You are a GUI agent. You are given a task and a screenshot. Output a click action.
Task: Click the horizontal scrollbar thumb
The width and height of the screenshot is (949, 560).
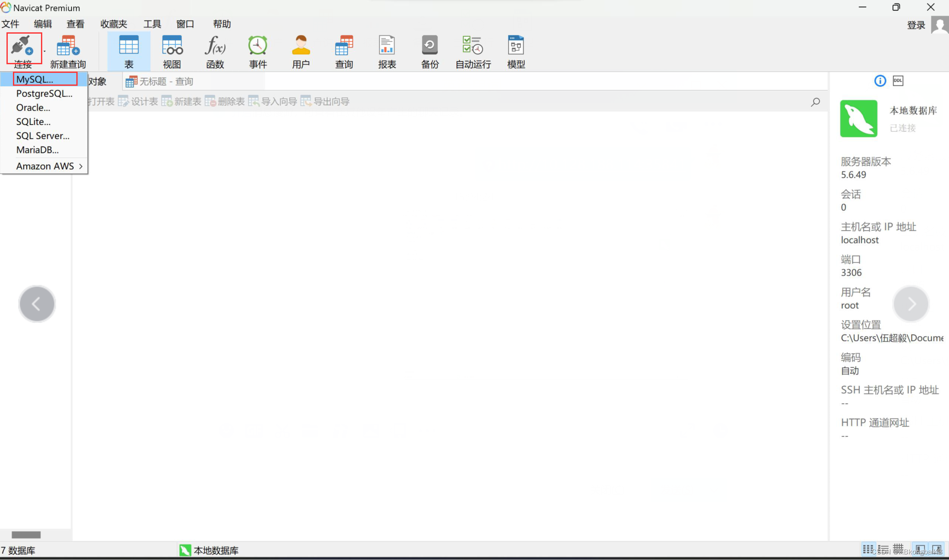coord(26,535)
